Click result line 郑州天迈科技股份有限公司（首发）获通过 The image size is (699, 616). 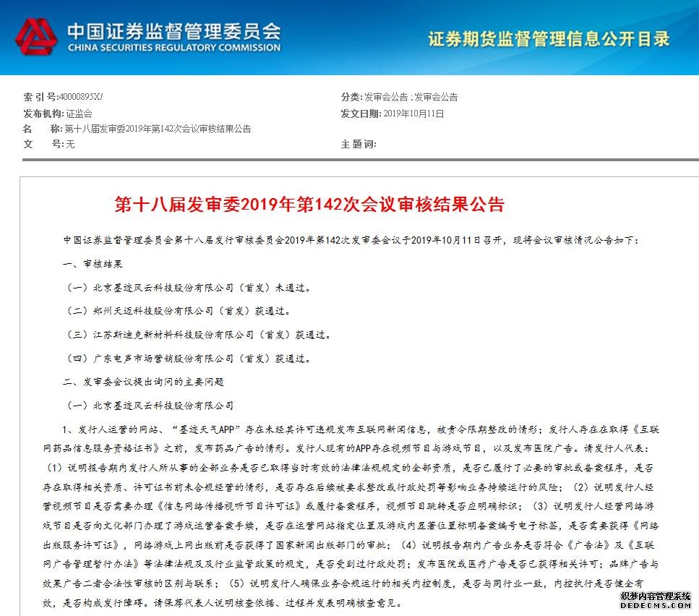179,311
